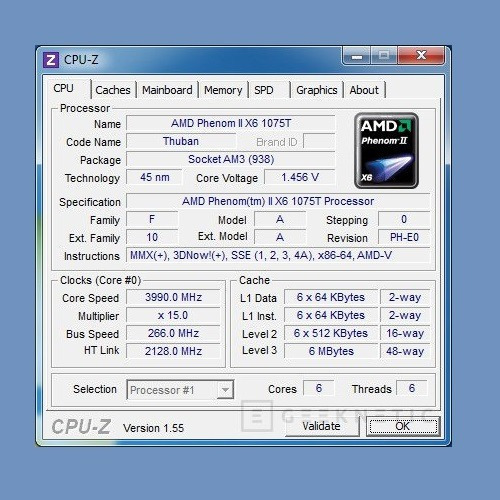Click the Bus Speed value 266.0 MHz
Screen dimensions: 500x500
(x=173, y=333)
